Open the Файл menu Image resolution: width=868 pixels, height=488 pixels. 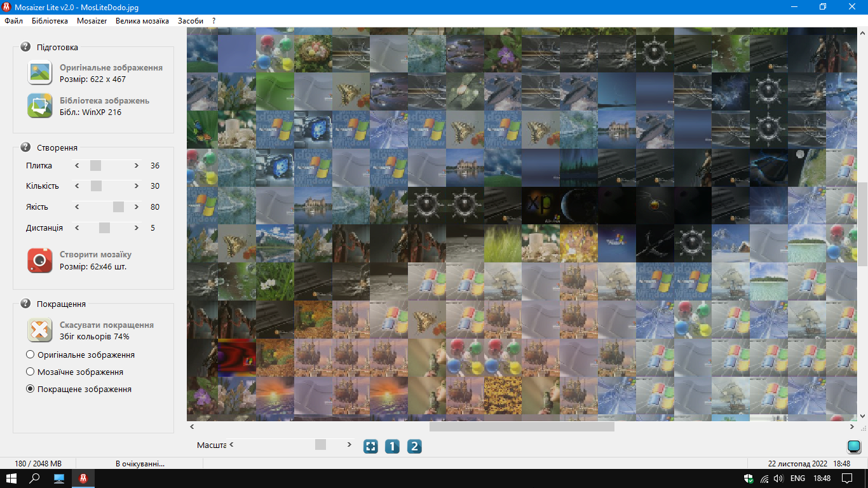[x=13, y=21]
